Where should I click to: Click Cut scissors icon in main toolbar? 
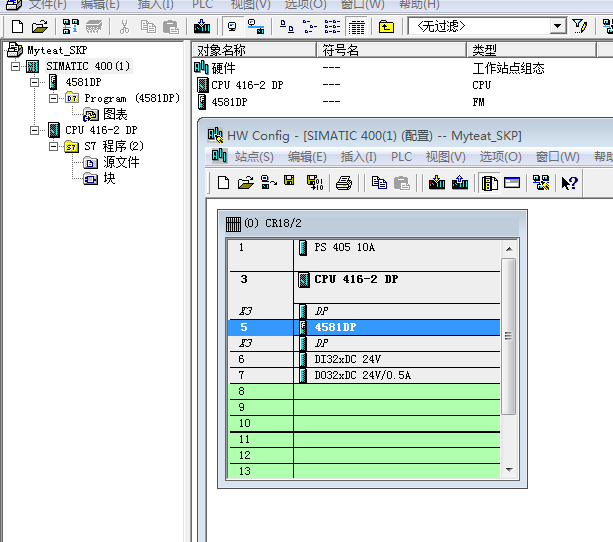click(124, 27)
